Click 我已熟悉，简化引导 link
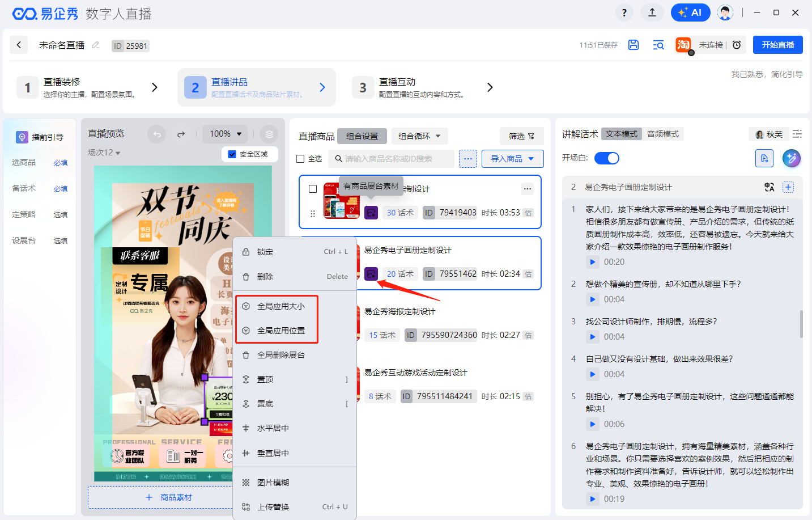 767,74
